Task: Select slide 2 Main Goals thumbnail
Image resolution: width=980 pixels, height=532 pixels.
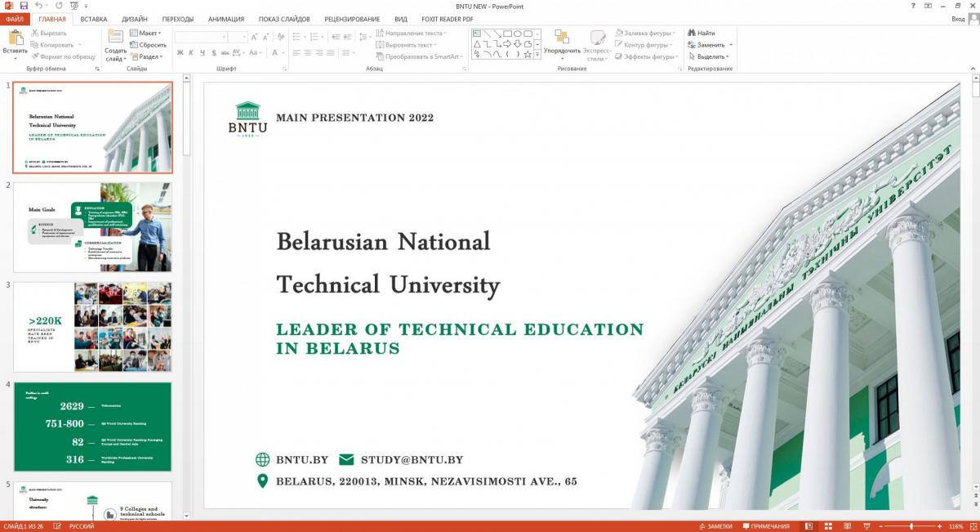Action: click(x=93, y=226)
